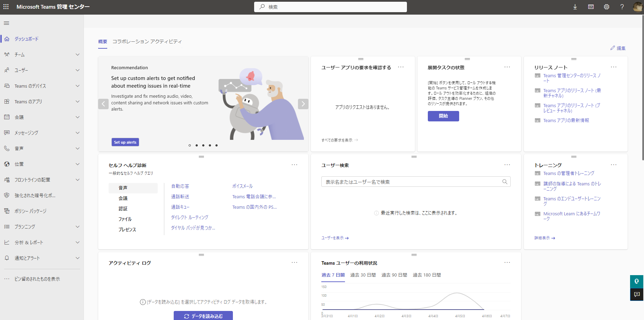This screenshot has width=644, height=320.
Task: Click the ポリシー パッケージ icon
Action: (7, 211)
